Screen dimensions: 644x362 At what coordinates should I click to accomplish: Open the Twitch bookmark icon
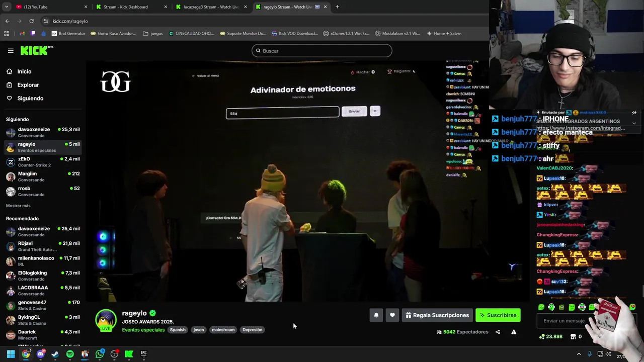point(33,34)
